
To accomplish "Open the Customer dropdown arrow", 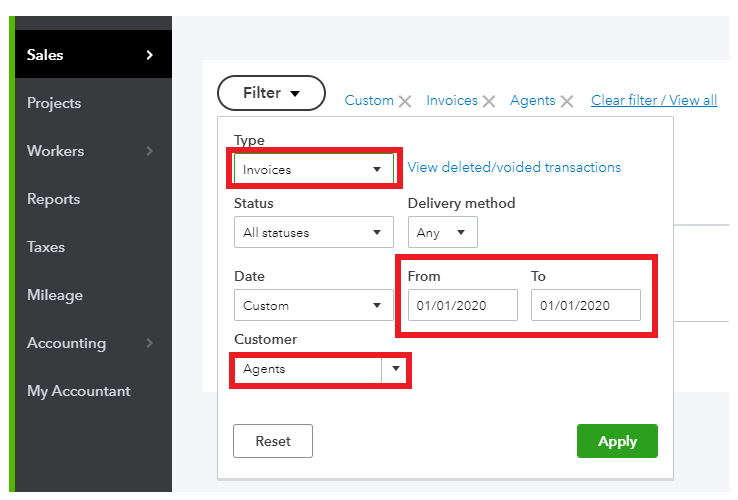I will click(x=396, y=369).
